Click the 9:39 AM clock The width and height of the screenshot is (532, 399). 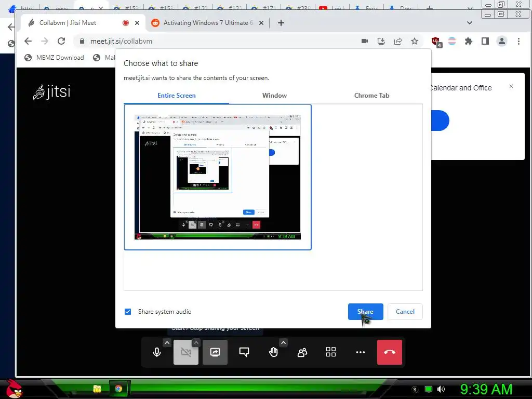tap(486, 389)
